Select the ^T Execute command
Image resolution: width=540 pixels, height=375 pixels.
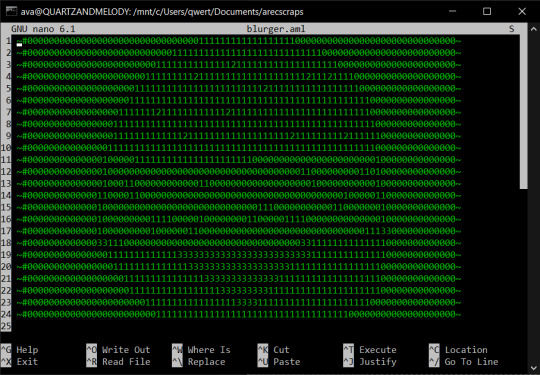(370, 350)
